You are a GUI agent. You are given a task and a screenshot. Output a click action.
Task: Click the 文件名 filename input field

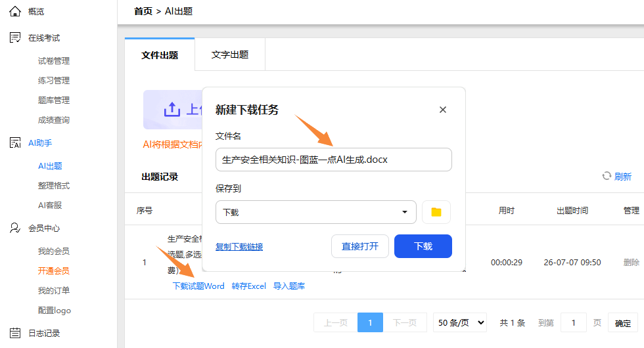(x=334, y=160)
